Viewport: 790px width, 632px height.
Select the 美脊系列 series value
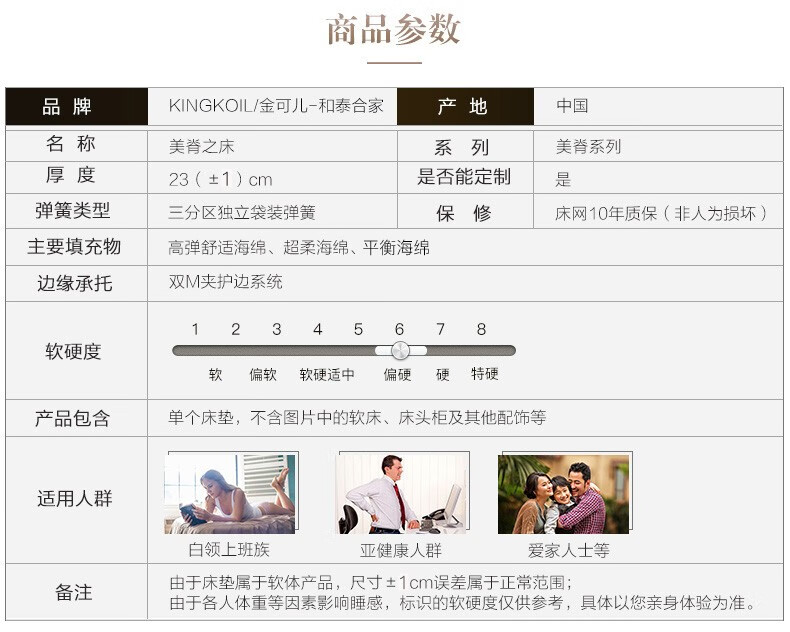tap(588, 147)
